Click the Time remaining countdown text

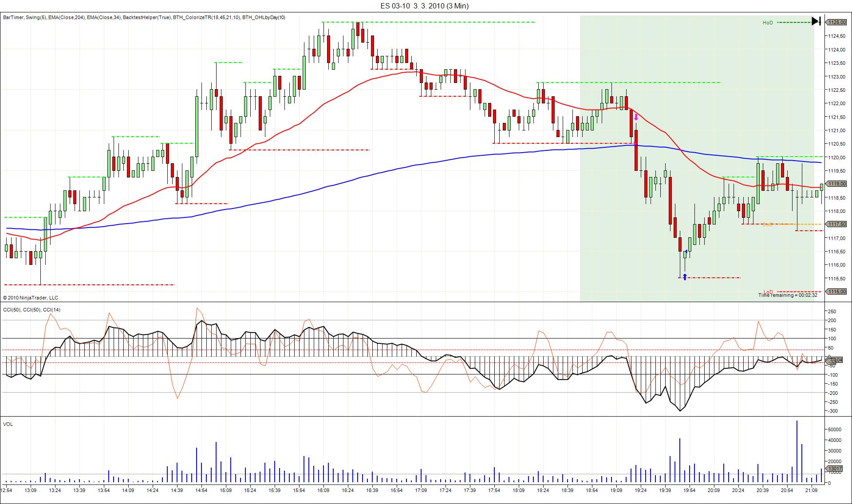click(x=787, y=295)
